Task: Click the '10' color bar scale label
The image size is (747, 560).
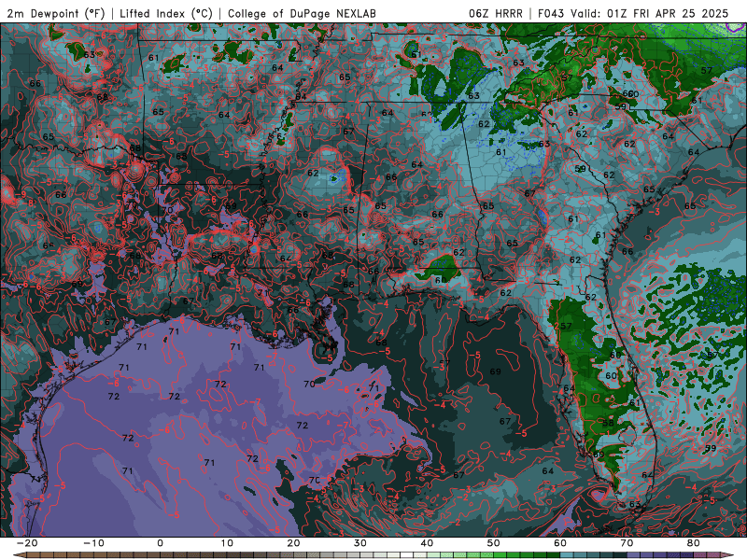Action: [227, 543]
